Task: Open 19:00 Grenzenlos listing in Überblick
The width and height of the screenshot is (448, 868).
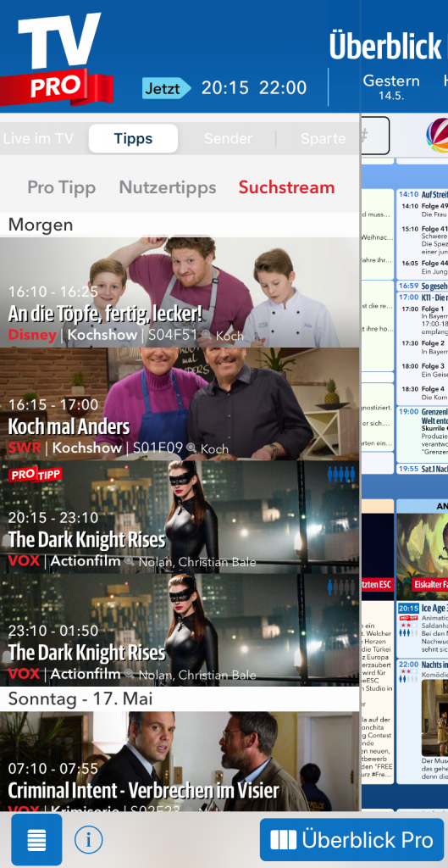Action: point(423,435)
